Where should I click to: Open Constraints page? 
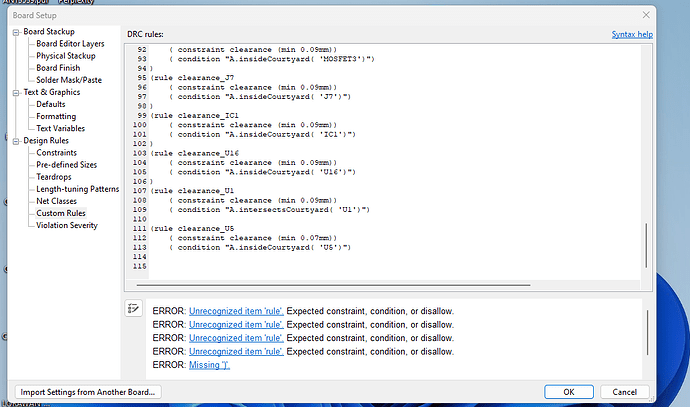56,153
